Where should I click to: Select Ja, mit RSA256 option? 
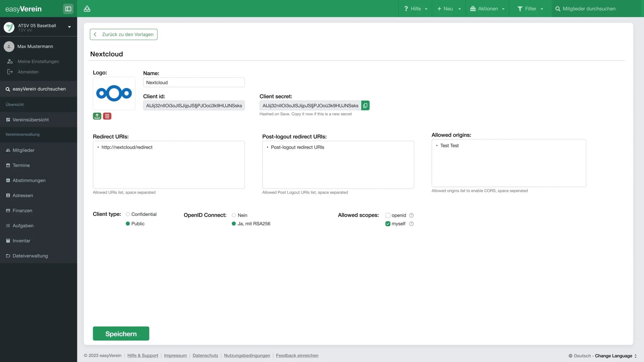click(234, 224)
